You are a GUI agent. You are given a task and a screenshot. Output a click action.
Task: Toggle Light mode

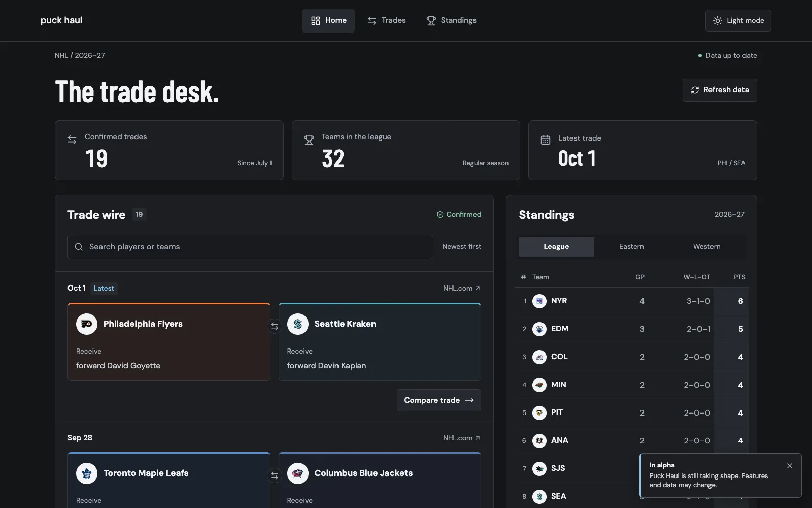pos(738,21)
